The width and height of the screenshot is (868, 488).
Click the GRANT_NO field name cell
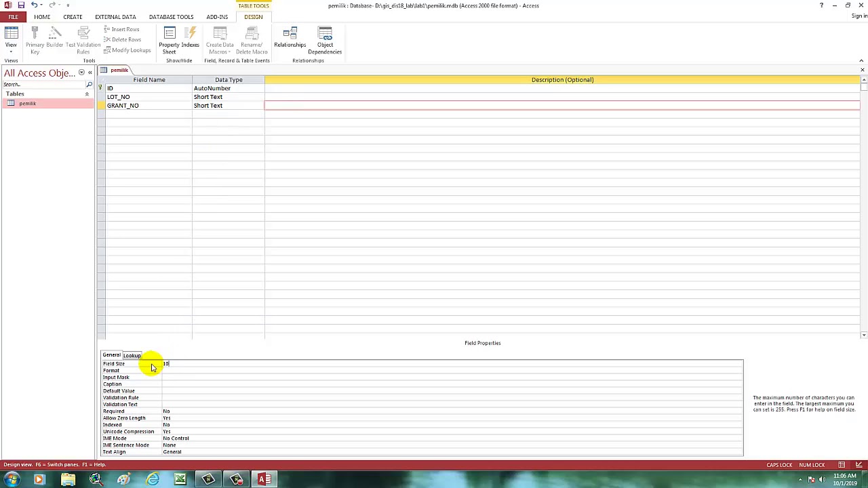(x=149, y=106)
